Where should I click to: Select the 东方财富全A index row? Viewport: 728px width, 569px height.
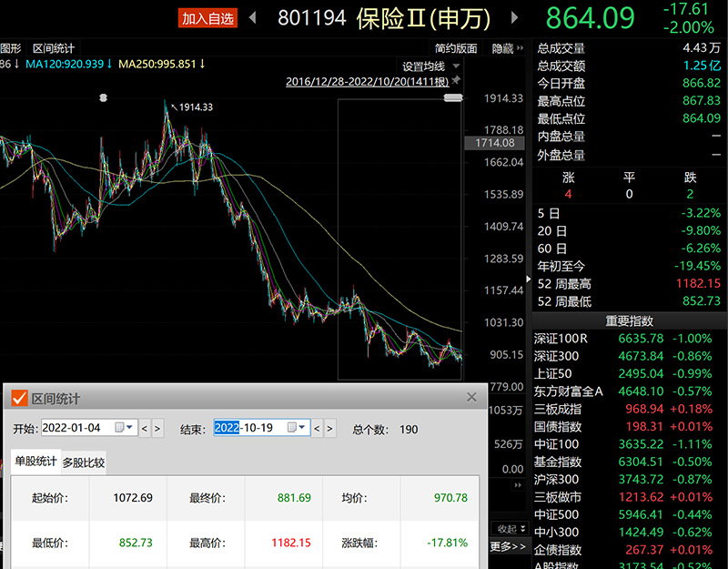[x=630, y=391]
